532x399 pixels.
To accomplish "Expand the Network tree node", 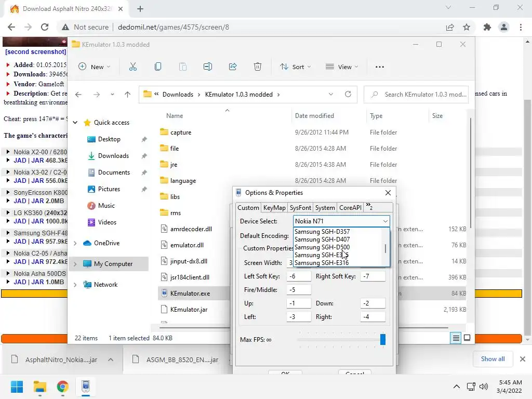I will click(x=75, y=285).
